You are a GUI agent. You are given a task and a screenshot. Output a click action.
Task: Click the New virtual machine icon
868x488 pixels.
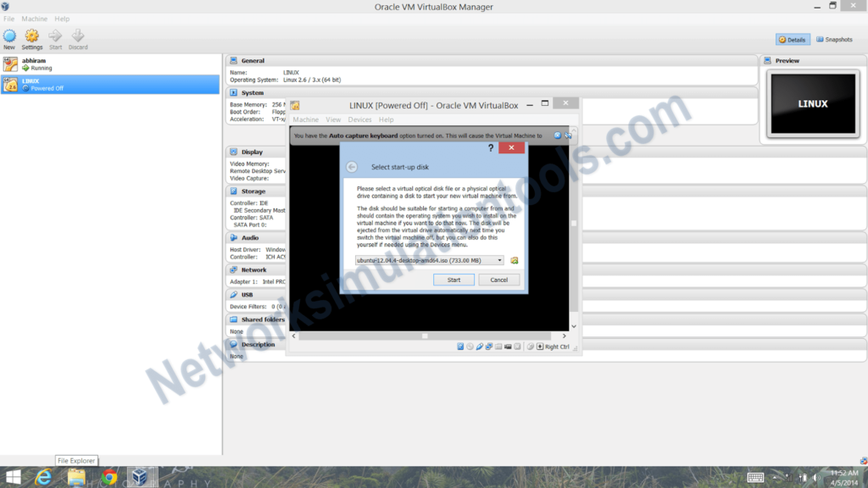[8, 36]
